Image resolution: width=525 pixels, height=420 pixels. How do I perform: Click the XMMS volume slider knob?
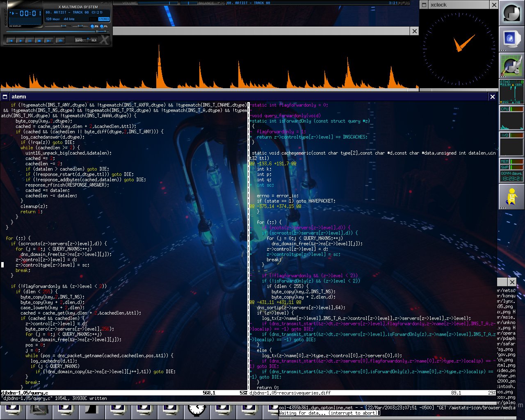pos(64,26)
